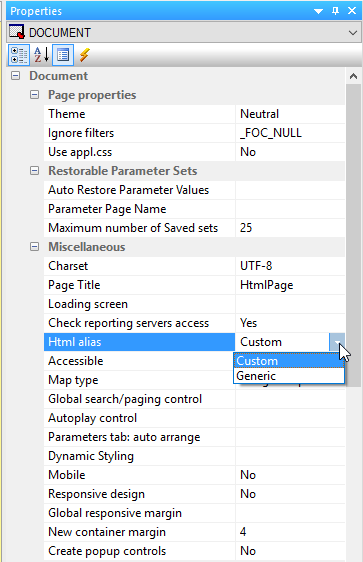Collapse the Miscellaneous section

[34, 247]
